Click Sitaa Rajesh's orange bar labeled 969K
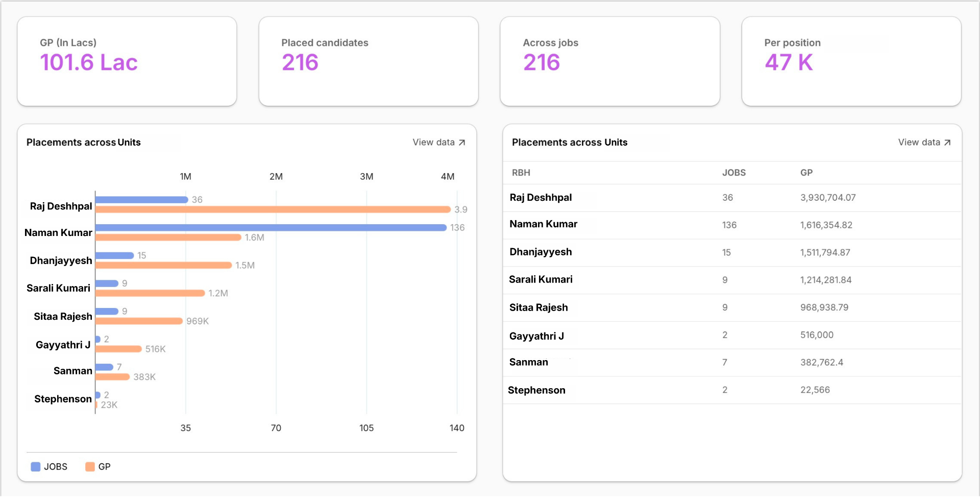Image resolution: width=980 pixels, height=497 pixels. click(x=139, y=321)
